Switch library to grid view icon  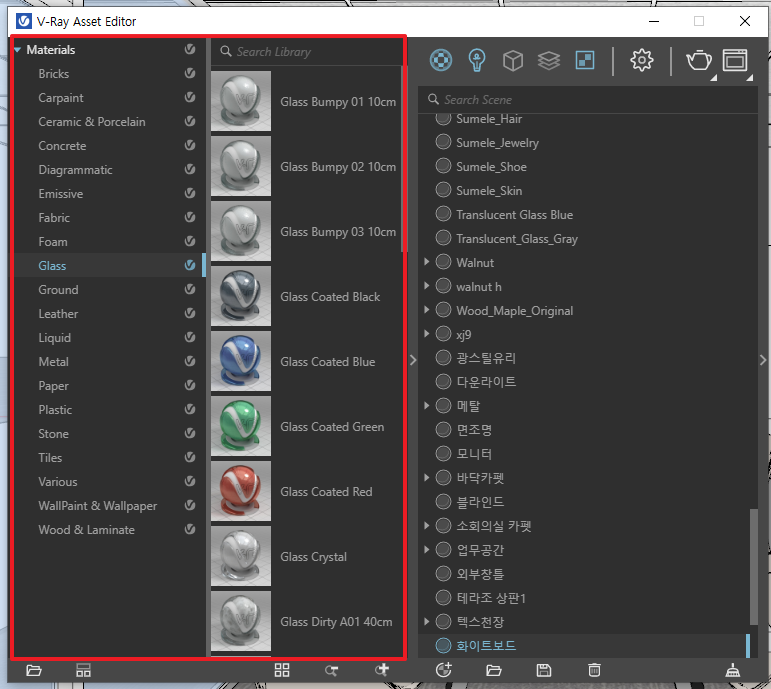[x=282, y=670]
